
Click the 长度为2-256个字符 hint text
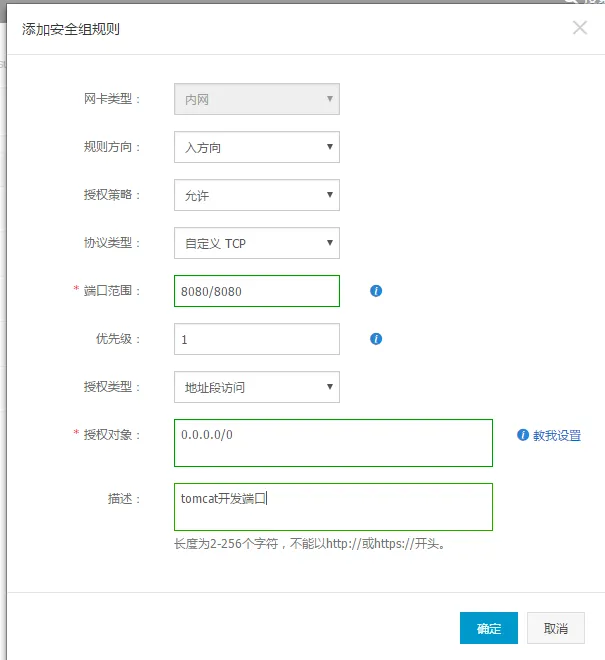309,543
